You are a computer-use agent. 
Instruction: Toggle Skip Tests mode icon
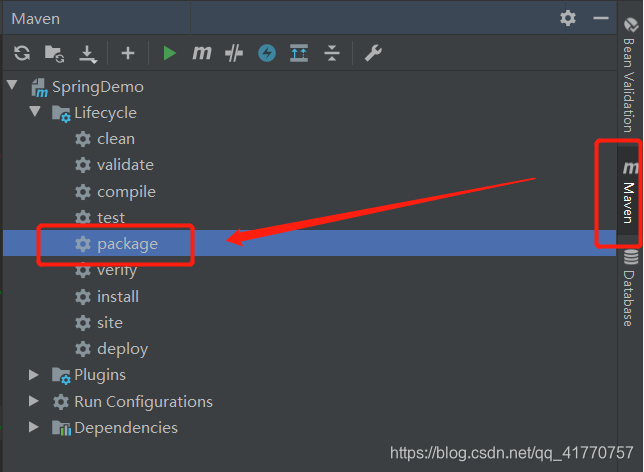point(234,53)
